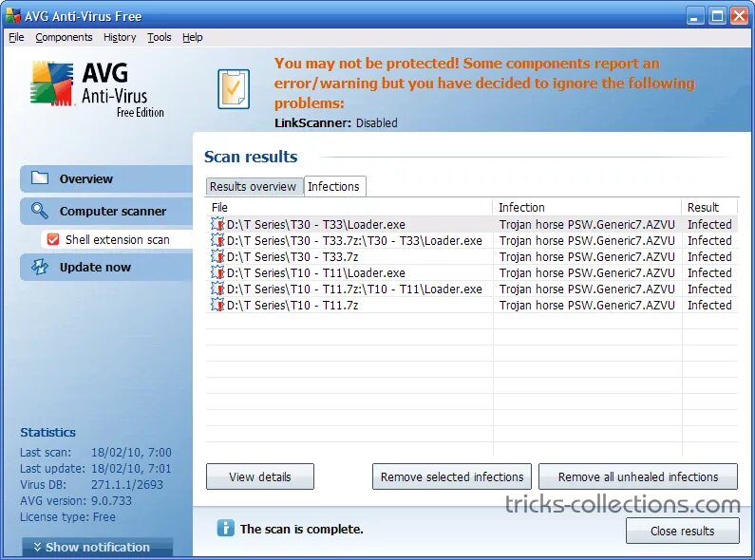Select row D:\T Series\T10 - T11.7z
Image resolution: width=755 pixels, height=560 pixels.
tap(472, 305)
